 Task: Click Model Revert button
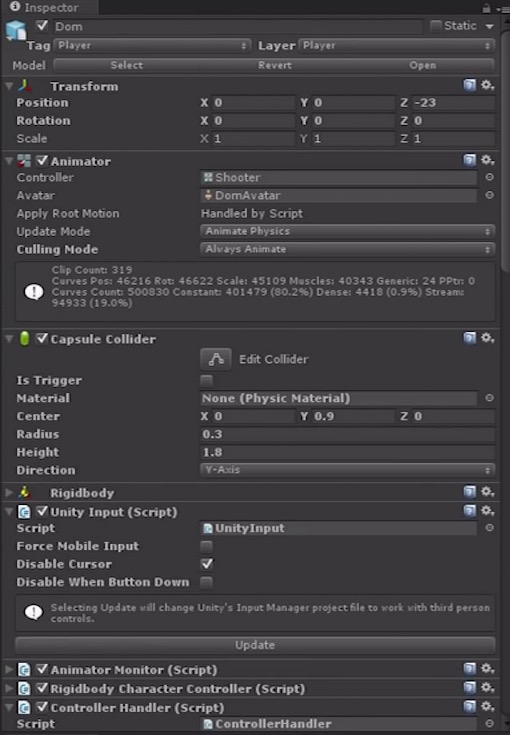(x=275, y=65)
